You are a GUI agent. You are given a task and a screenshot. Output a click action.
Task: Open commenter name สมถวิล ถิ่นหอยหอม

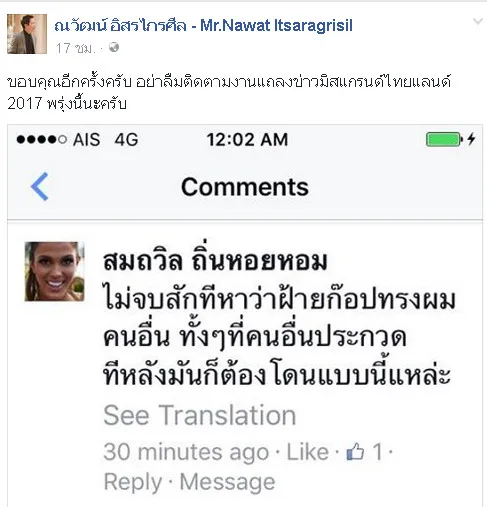tap(215, 259)
